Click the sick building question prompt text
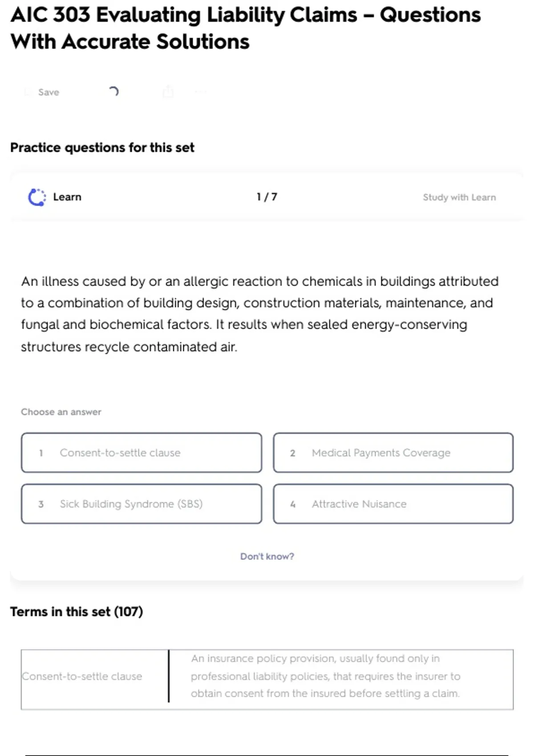Screen dimensions: 534x756 click(259, 314)
